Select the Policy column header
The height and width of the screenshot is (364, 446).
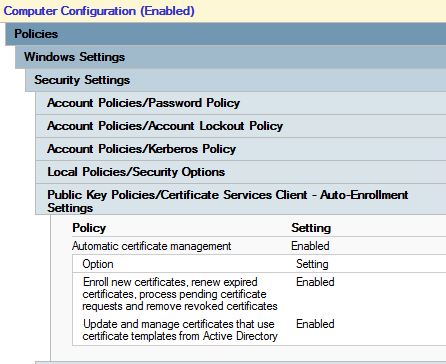click(89, 228)
